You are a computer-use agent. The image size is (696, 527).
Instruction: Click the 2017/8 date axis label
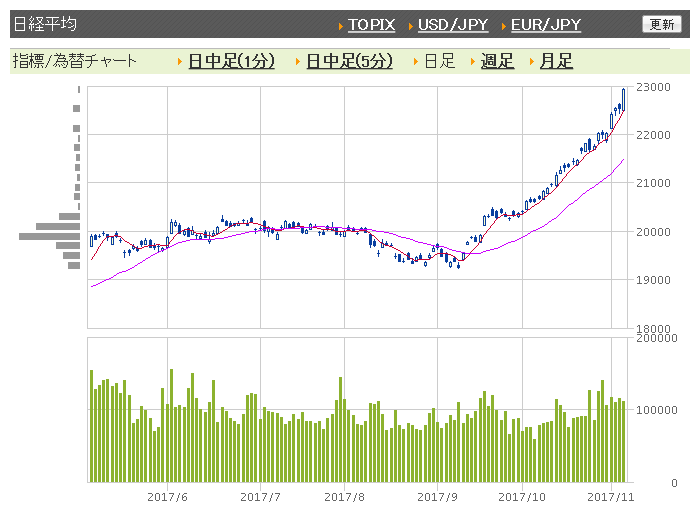344,497
